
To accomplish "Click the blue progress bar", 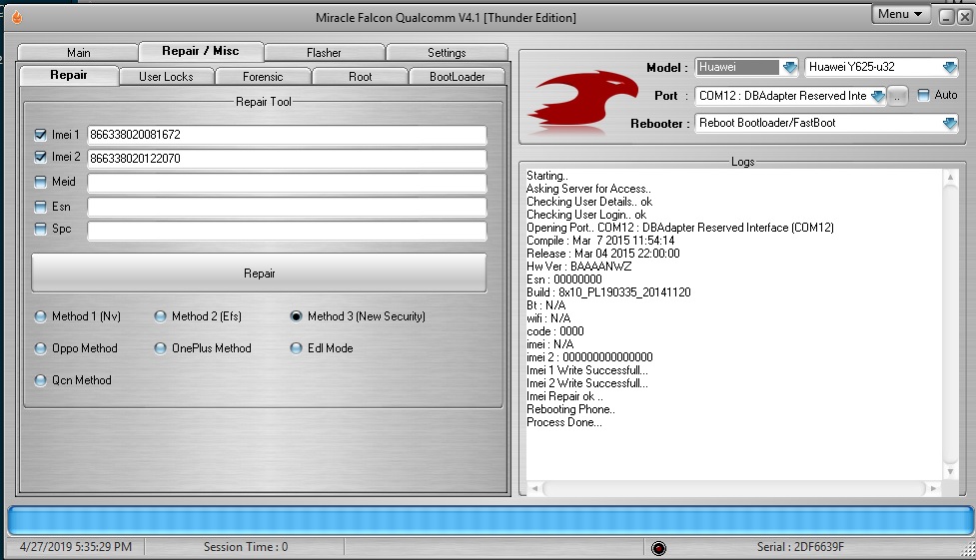I will pos(490,521).
